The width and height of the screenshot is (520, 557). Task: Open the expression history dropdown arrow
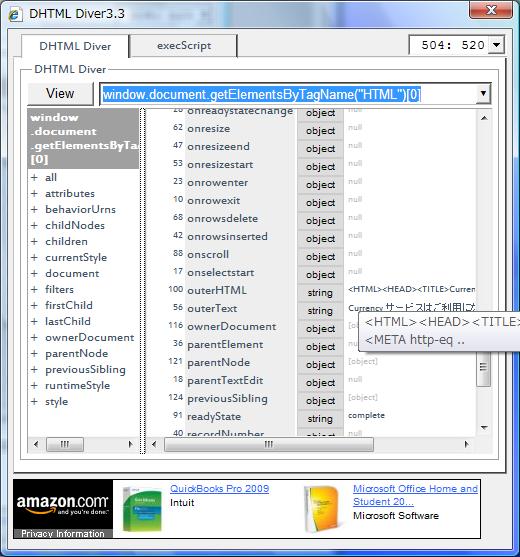[483, 94]
